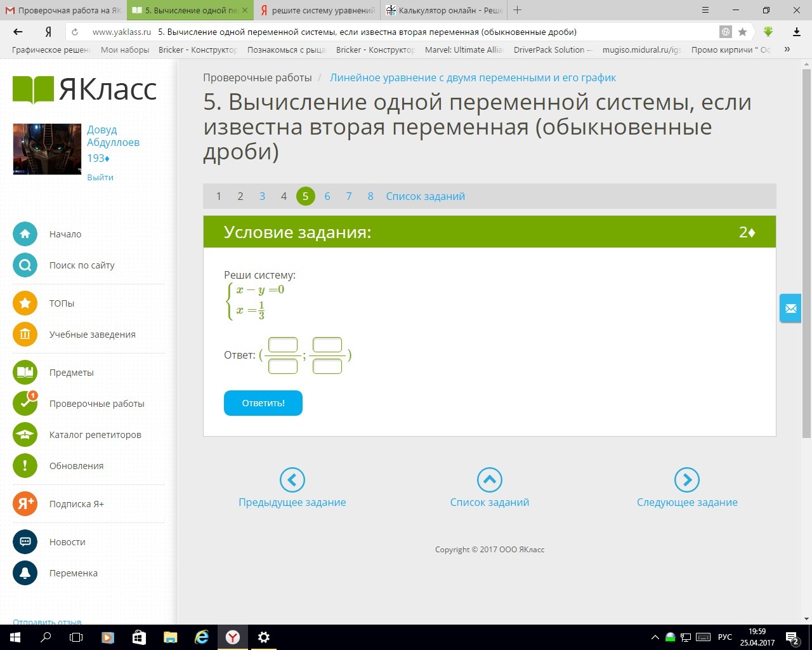Open a new browser tab

(518, 10)
